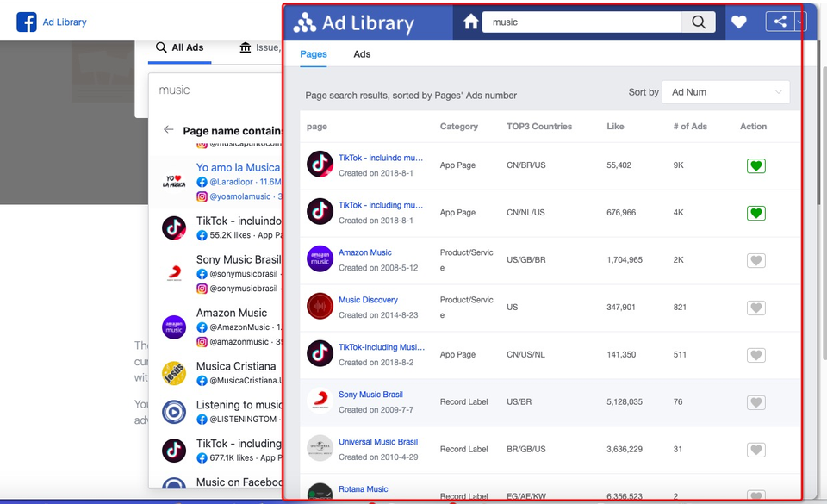Select the 'All Ads' tab on Facebook
Screen dimensions: 827x504
pos(180,48)
